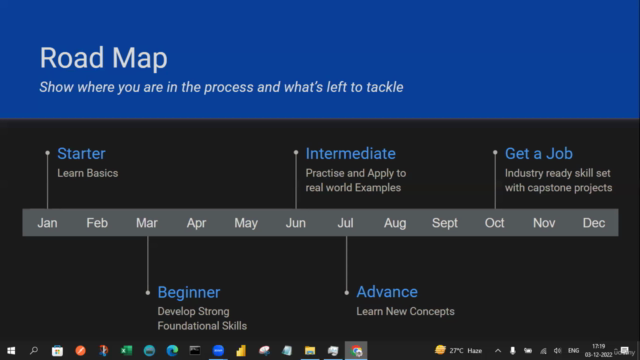Click the 'Advance' milestone heading

[x=387, y=292]
